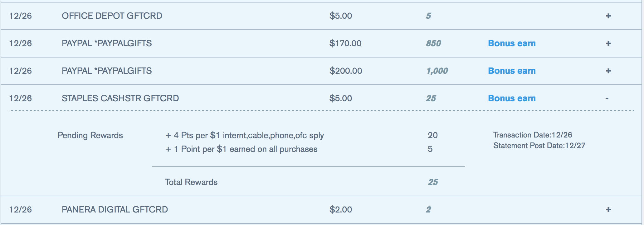The height and width of the screenshot is (225, 644).
Task: Click the $200.00 transaction amount
Action: (x=346, y=71)
